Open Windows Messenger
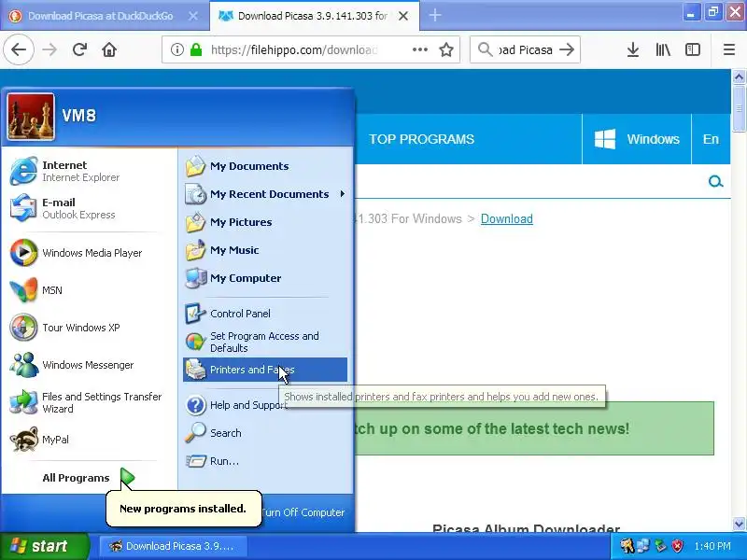The height and width of the screenshot is (560, 747). pos(89,365)
